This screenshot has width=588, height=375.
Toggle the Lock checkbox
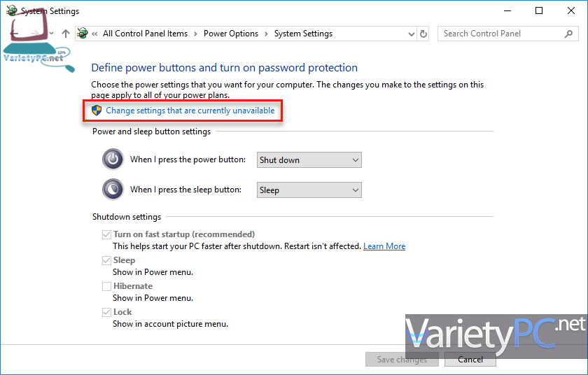point(107,312)
